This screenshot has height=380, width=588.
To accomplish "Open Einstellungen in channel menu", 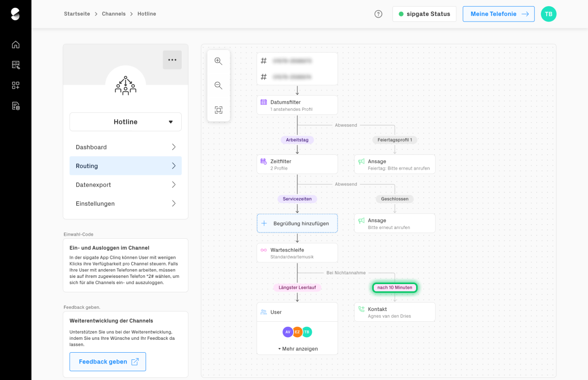I will [125, 204].
